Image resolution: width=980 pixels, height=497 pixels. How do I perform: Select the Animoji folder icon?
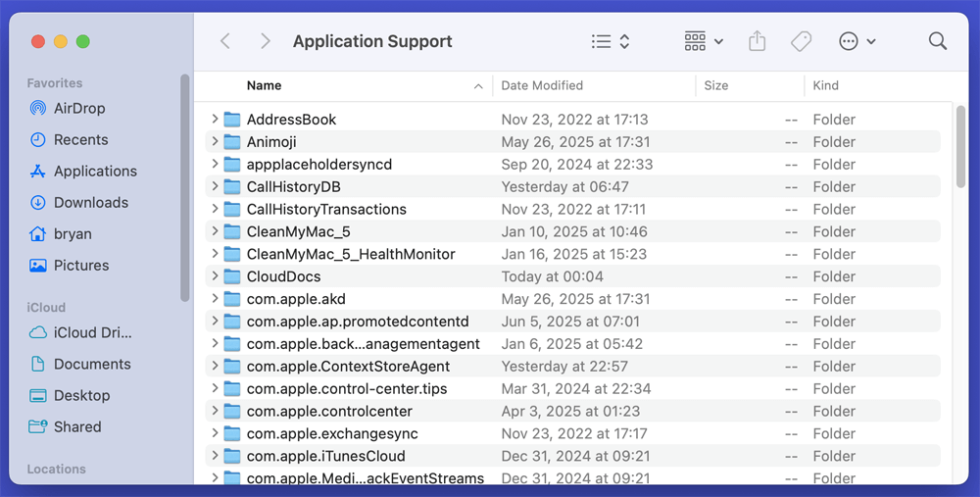pos(232,142)
